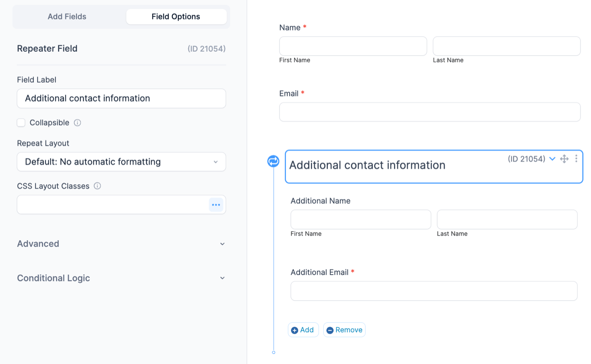591x364 pixels.
Task: Open the CSS layout classes ellipsis picker
Action: point(216,205)
